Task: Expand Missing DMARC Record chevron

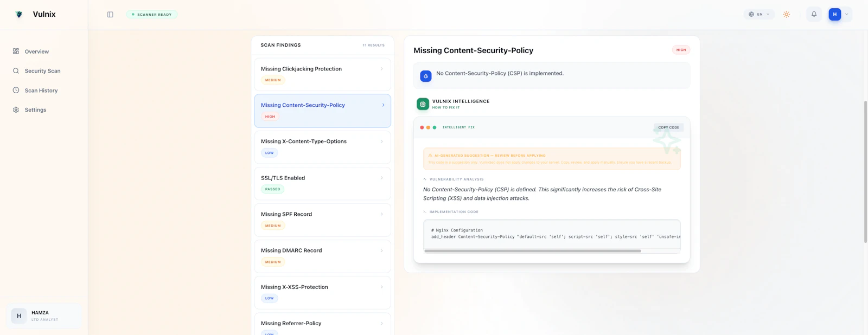Action: [x=382, y=250]
